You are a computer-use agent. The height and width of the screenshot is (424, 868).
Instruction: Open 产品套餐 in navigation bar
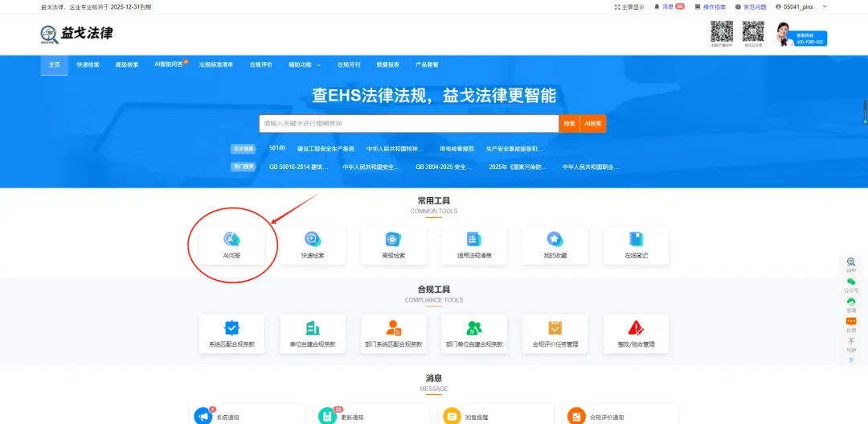427,64
